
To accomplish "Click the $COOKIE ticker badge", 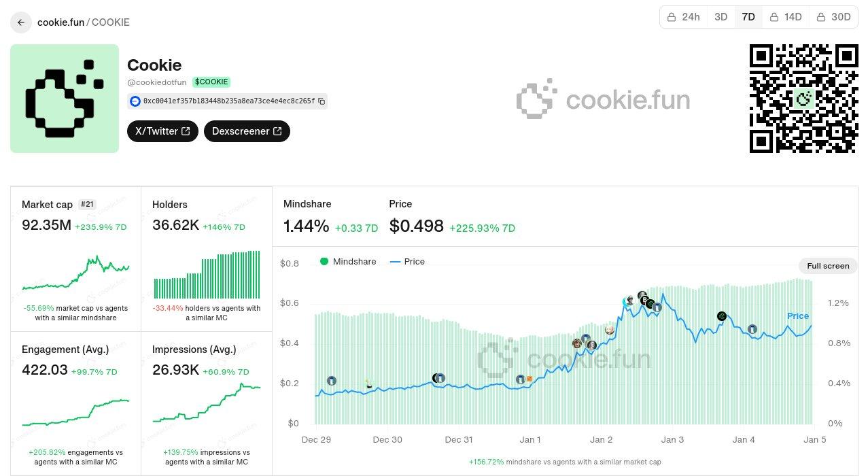I will (x=211, y=82).
